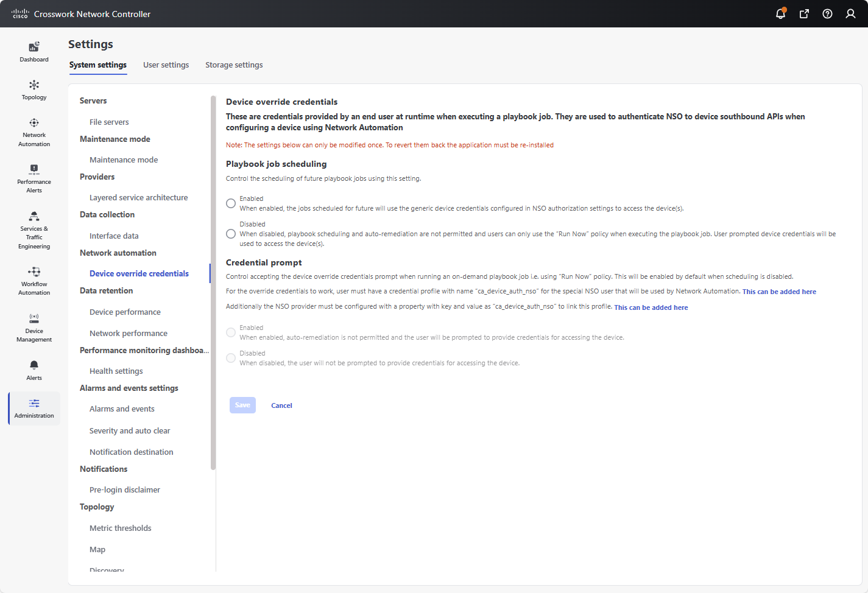
Task: Select Device override credentials item
Action: (139, 273)
